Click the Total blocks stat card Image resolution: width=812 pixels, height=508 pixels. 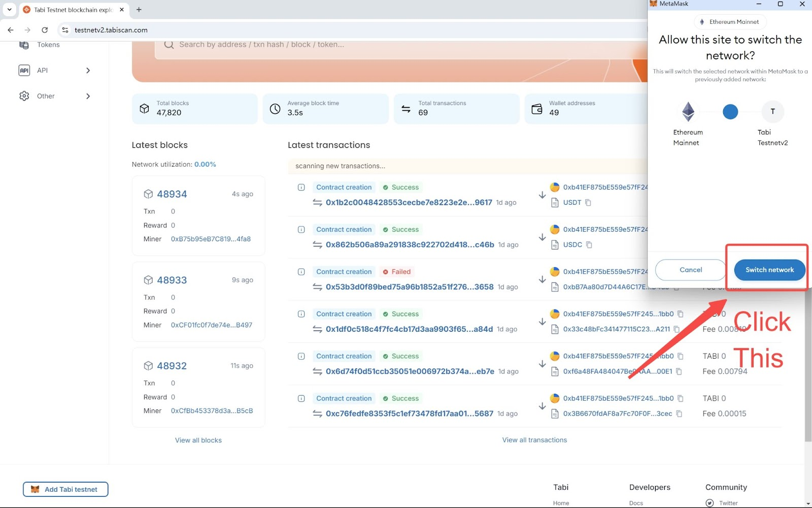click(195, 108)
